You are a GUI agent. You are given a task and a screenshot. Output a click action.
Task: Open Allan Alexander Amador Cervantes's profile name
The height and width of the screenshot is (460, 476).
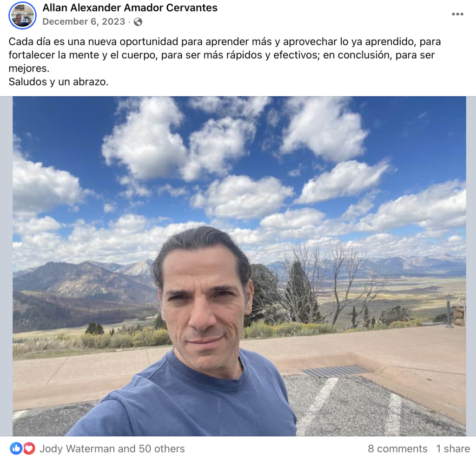click(x=130, y=7)
